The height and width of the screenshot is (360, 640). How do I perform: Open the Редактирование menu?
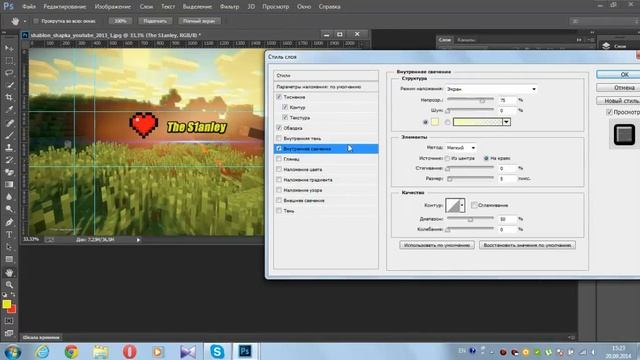pos(64,7)
